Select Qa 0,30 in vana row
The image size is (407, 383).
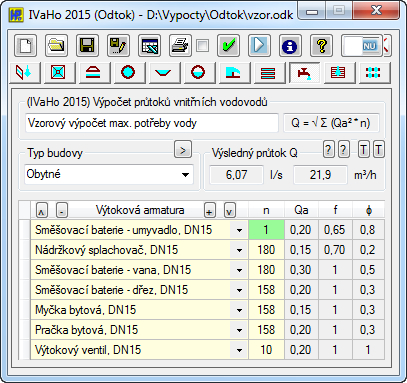pyautogui.click(x=301, y=270)
